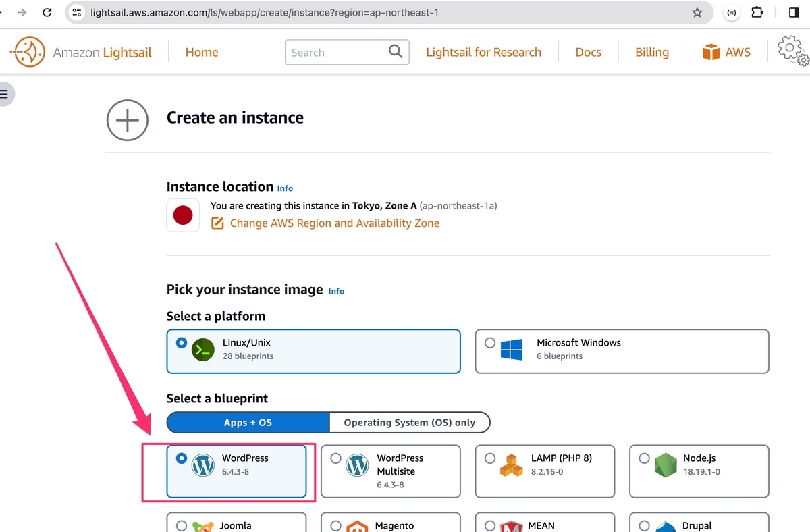This screenshot has width=810, height=532.
Task: Click the Drupal drop icon
Action: 666,527
